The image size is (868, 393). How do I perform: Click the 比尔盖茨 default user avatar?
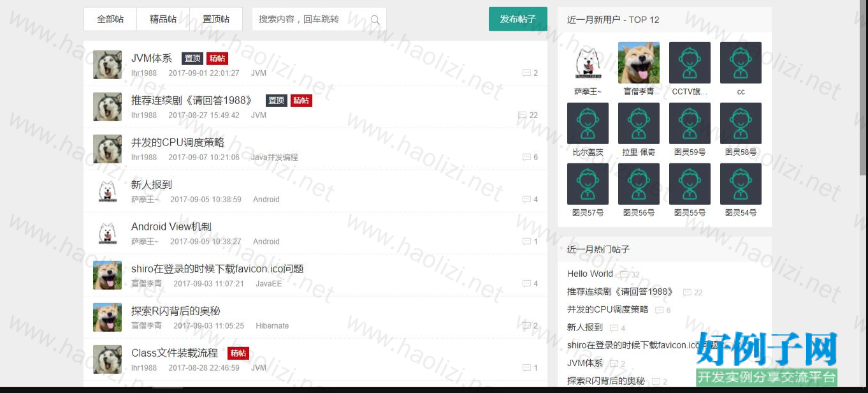coord(588,123)
